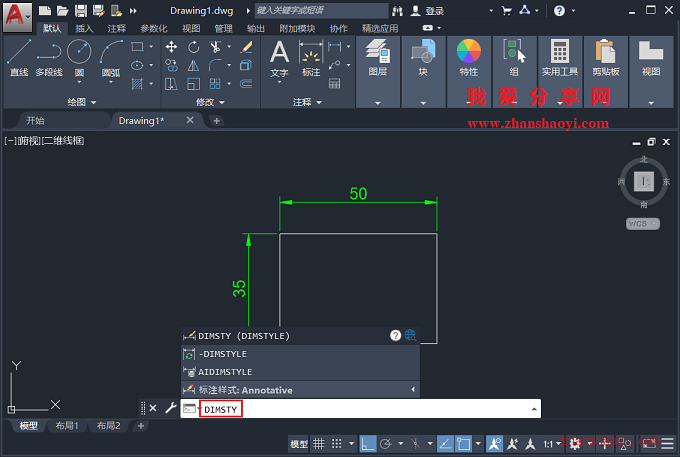The width and height of the screenshot is (680, 457).
Task: Expand the 标注样式: Annotative submenu arrow
Action: [413, 390]
